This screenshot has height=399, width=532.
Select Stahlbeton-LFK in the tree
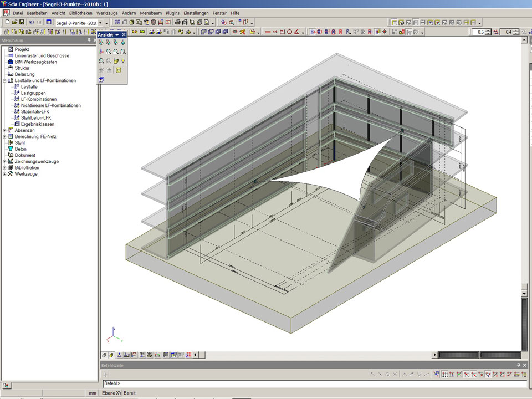click(36, 117)
